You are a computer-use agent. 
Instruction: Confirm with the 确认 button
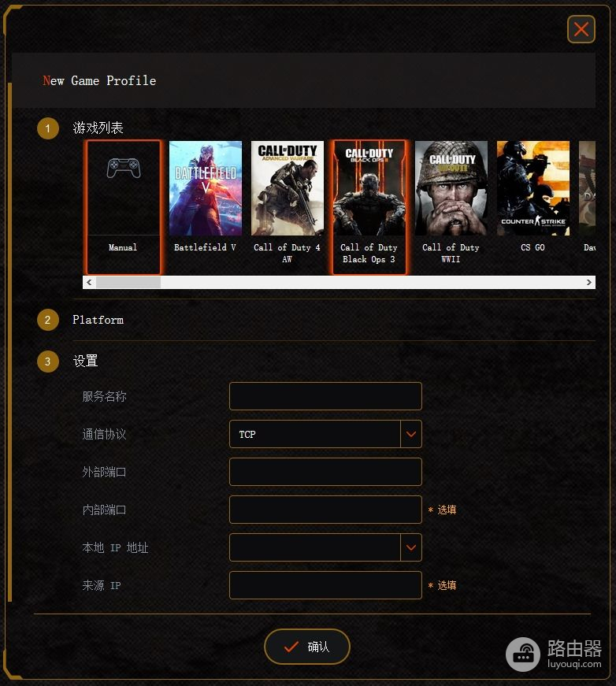point(307,647)
